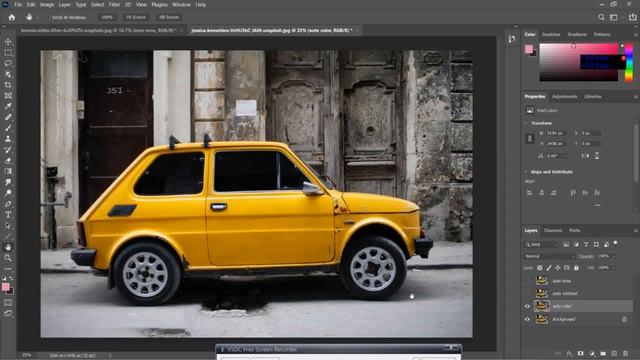
Task: Select the Frame tool
Action: coord(8,96)
